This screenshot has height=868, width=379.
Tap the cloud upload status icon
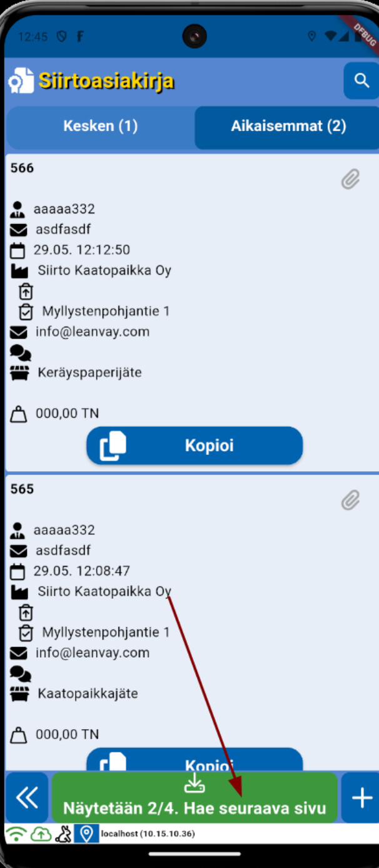tap(41, 834)
